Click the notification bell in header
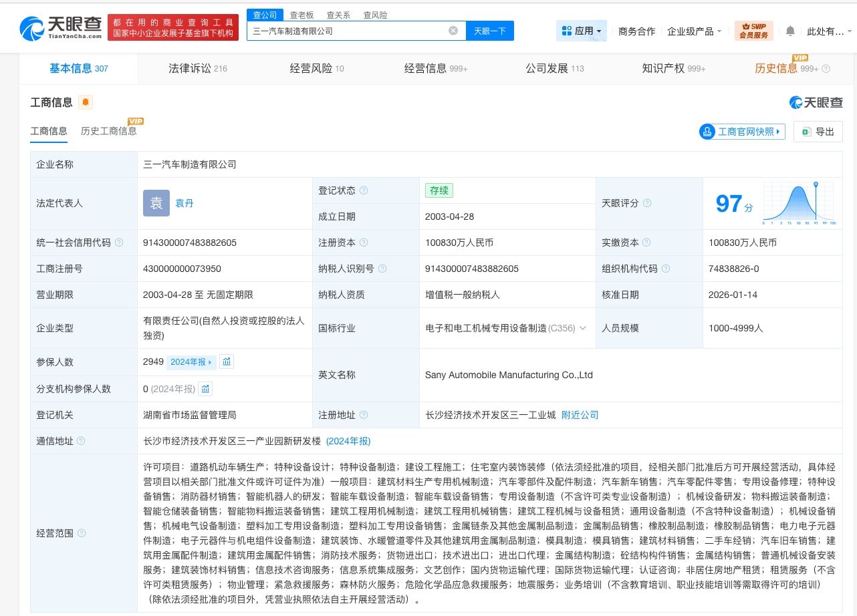 (790, 31)
